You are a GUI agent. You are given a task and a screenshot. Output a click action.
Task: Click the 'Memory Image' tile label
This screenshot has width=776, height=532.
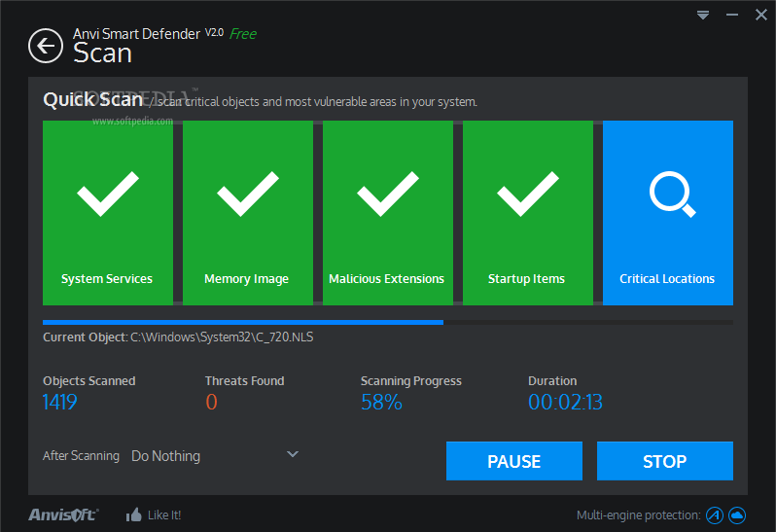click(246, 278)
